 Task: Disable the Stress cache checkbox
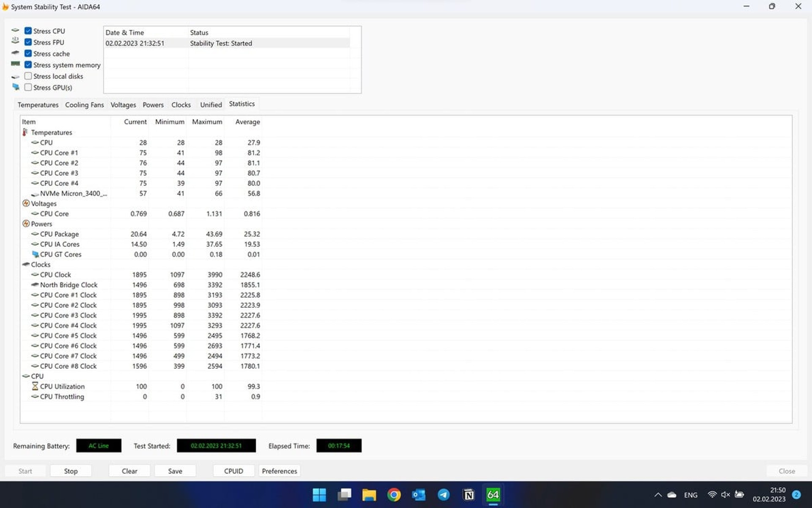[x=28, y=53]
